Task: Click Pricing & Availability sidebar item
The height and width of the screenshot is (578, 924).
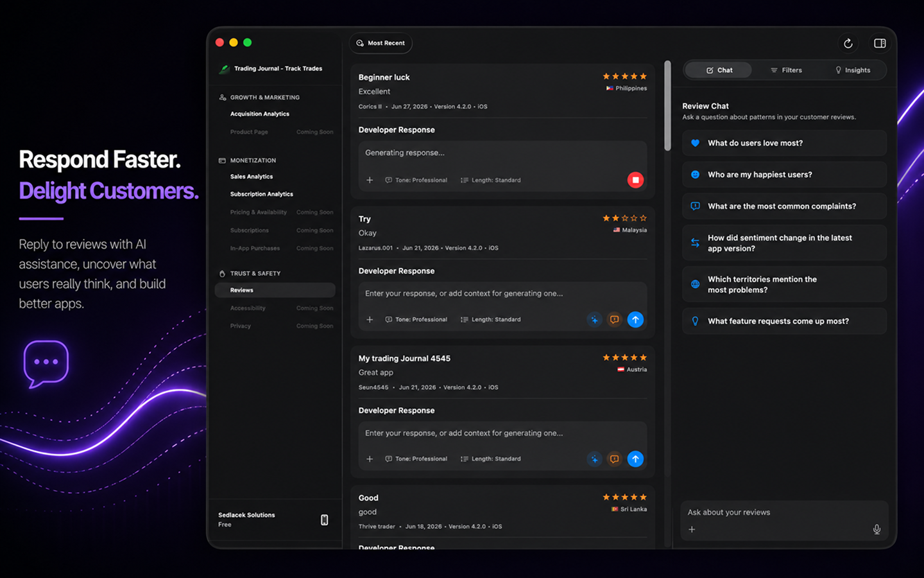Action: (281, 212)
